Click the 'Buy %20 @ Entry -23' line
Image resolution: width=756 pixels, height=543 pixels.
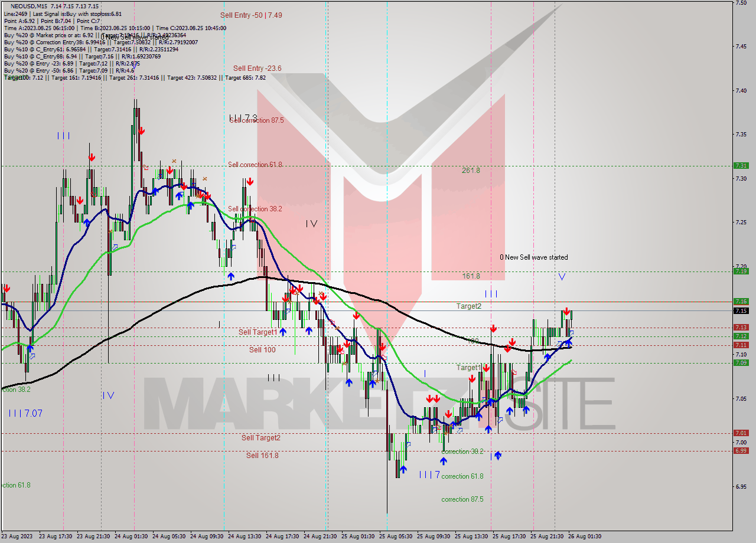coord(71,63)
